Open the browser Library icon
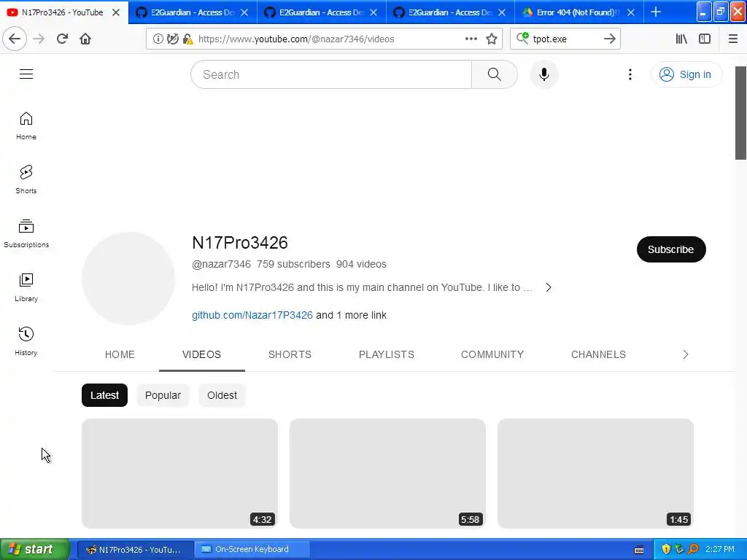The image size is (747, 560). tap(681, 39)
